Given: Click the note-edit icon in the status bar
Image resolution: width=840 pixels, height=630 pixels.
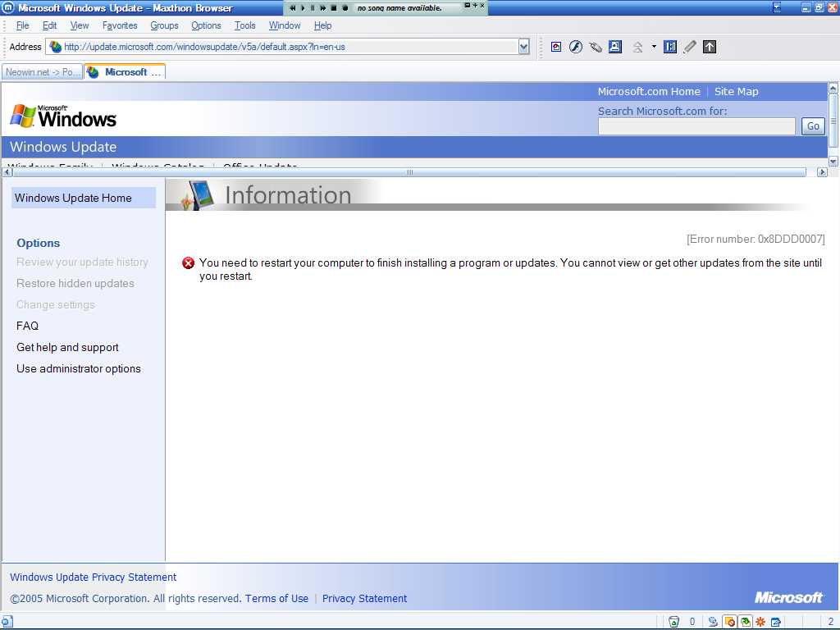Looking at the screenshot, I should pos(774,621).
